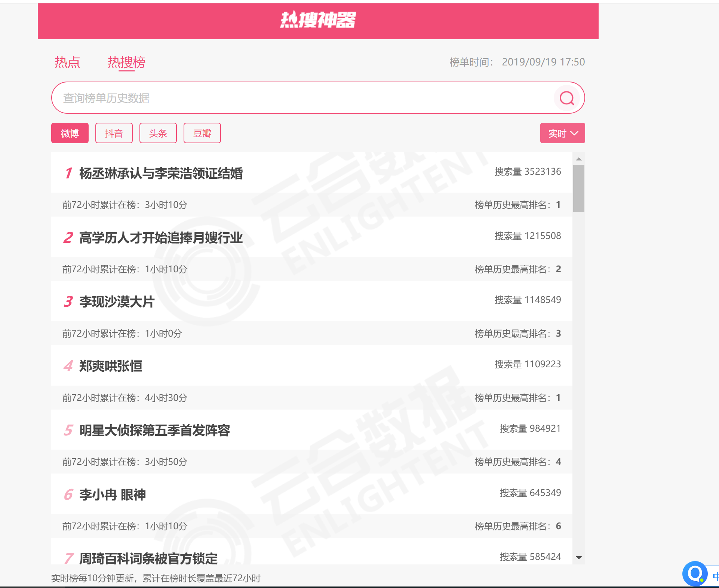
Task: Click 前72小时累计在榜: 3小时50分 text
Action: click(x=125, y=462)
